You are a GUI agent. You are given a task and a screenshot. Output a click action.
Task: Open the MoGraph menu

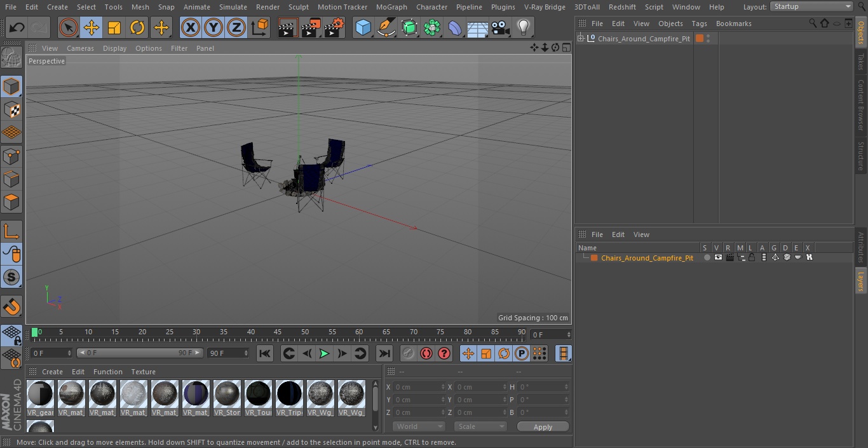(x=391, y=7)
